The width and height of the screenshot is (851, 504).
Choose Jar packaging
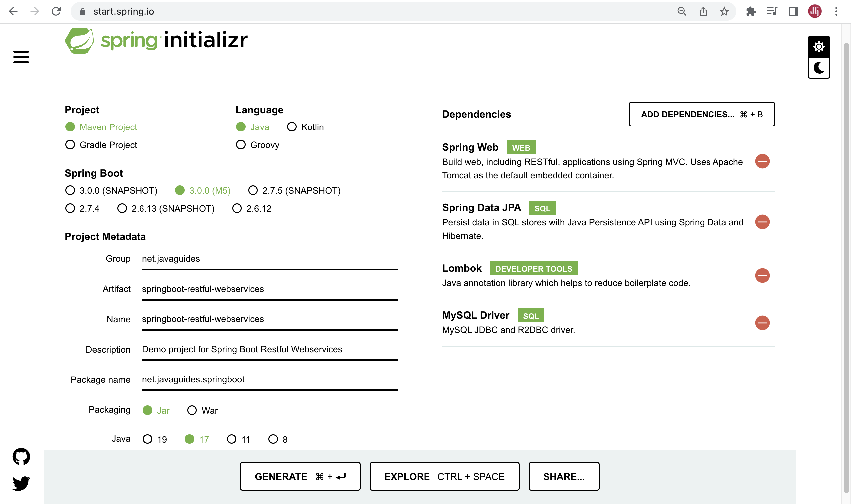coord(156,410)
